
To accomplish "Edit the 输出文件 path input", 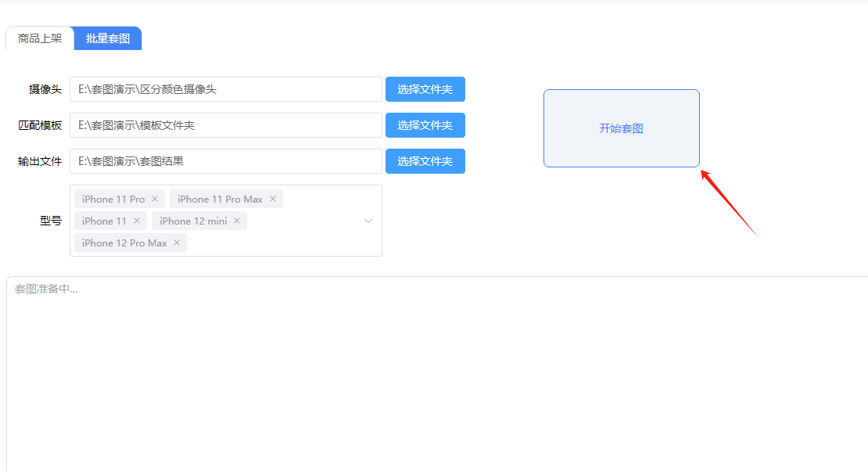I will pos(226,161).
